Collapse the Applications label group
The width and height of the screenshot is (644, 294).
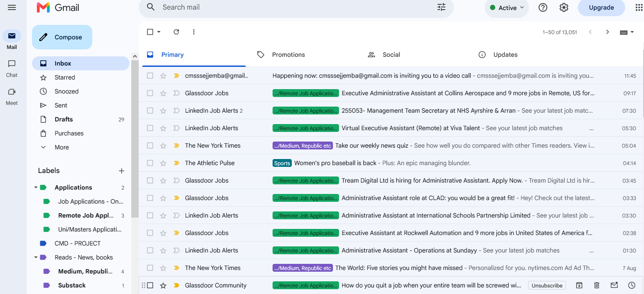[x=36, y=187]
